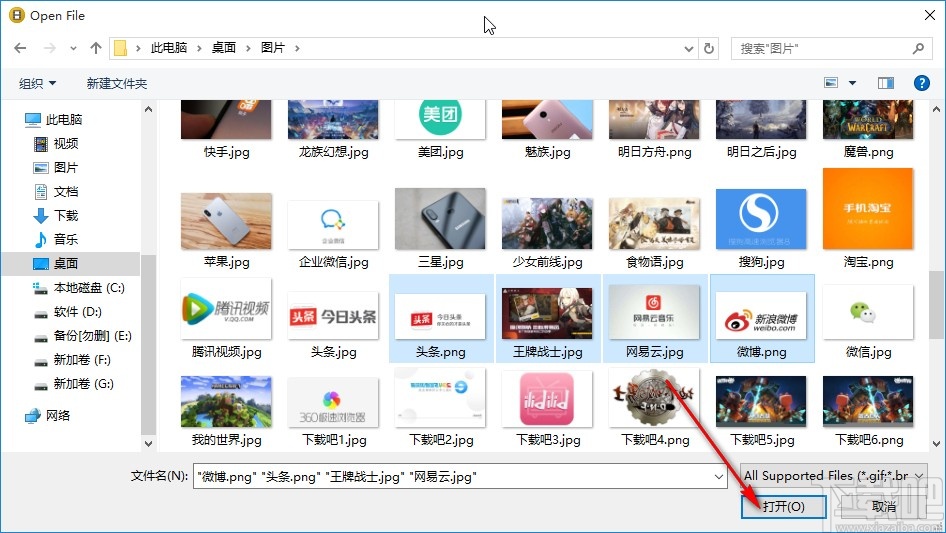Expand the address bar history dropdown
The width and height of the screenshot is (946, 533).
pos(688,48)
